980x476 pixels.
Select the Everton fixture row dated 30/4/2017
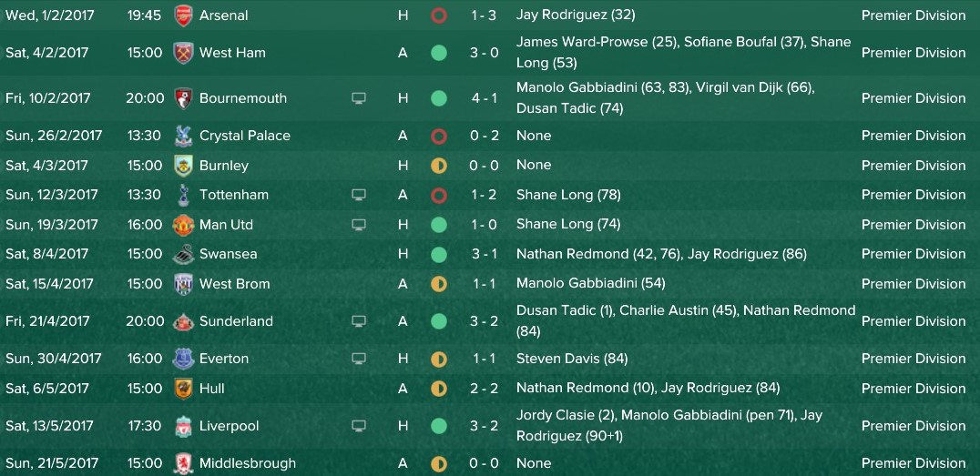(490, 359)
